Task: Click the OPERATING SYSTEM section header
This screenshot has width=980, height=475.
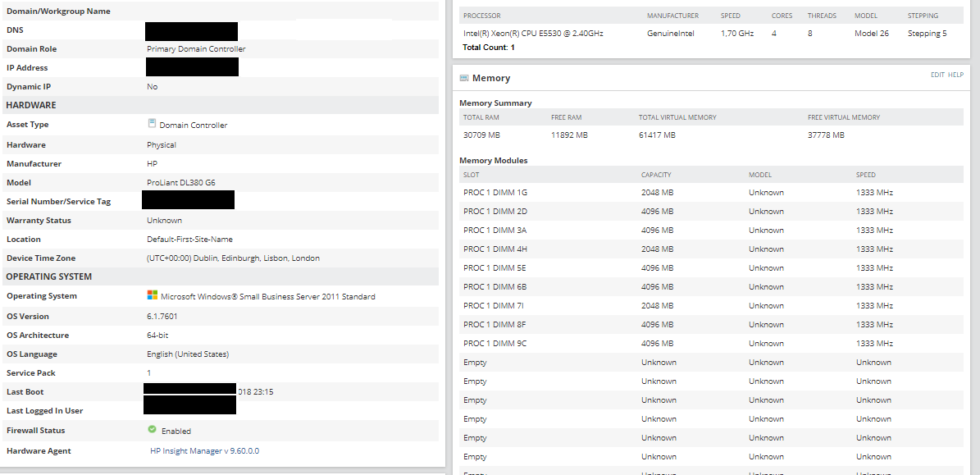Action: (49, 276)
